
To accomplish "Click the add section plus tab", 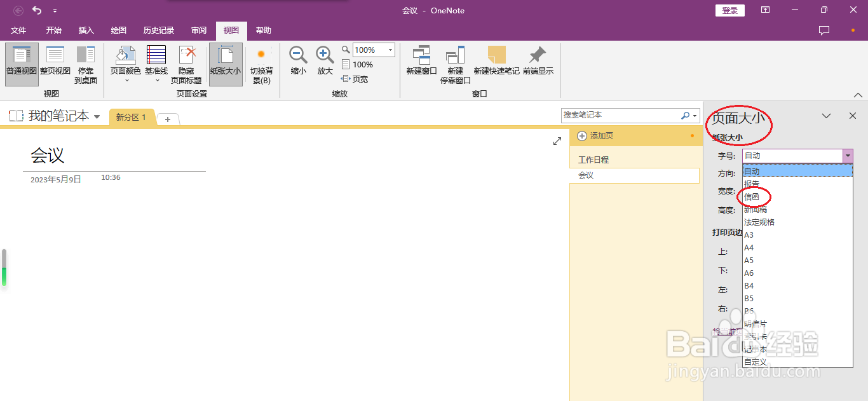I will [x=168, y=119].
